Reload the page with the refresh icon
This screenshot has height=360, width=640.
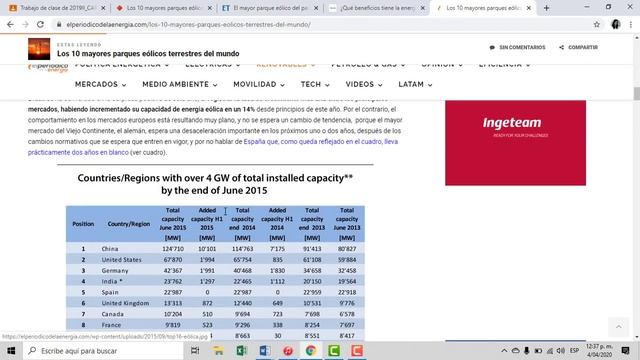point(40,24)
